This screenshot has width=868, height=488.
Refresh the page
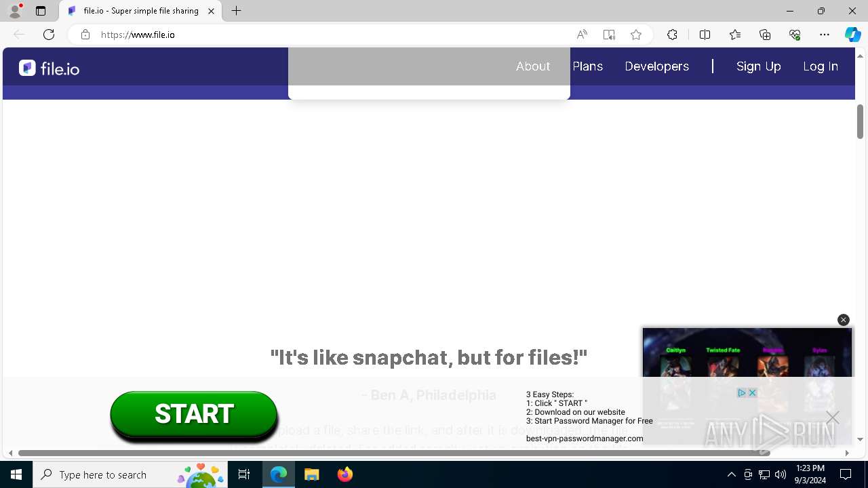pyautogui.click(x=49, y=35)
